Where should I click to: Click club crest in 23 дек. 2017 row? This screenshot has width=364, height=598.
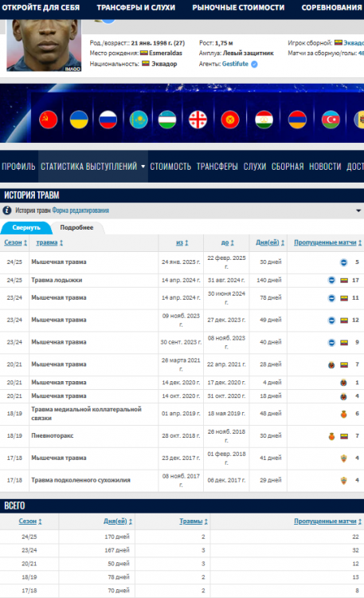pos(344,458)
